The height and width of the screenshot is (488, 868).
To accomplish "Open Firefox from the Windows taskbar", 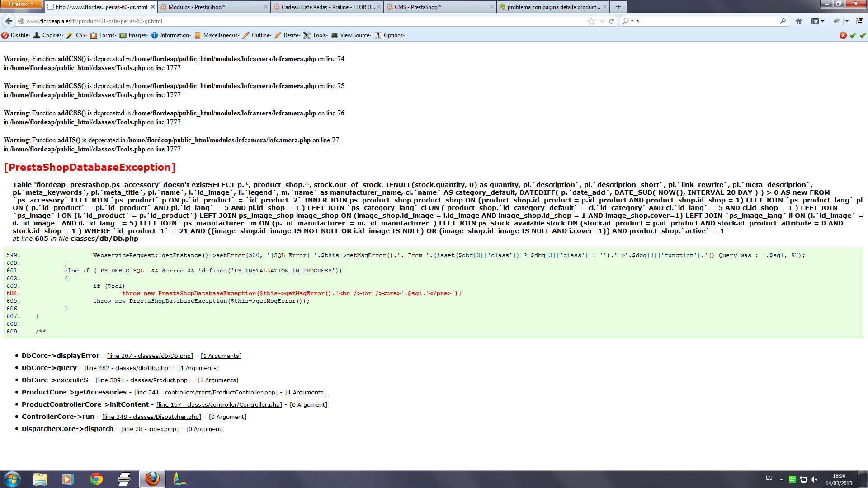I will (x=152, y=479).
